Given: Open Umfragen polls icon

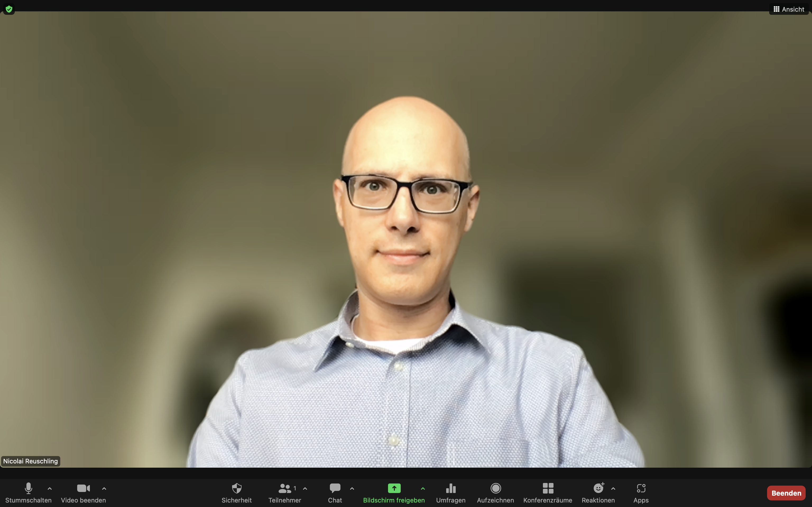Looking at the screenshot, I should [451, 492].
